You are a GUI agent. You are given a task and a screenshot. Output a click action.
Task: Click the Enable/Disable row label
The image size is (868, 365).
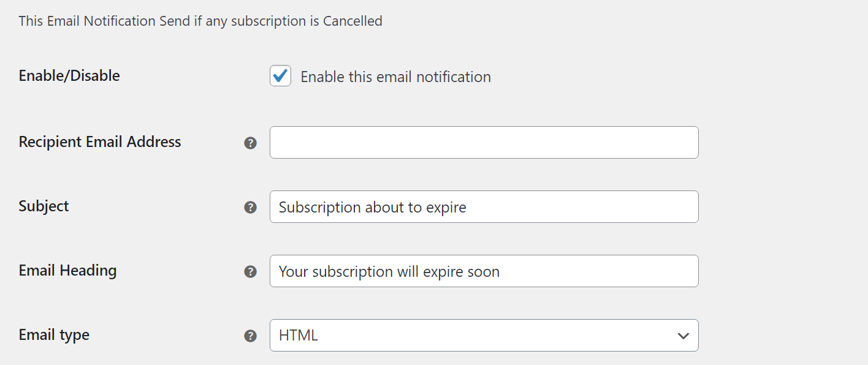69,75
